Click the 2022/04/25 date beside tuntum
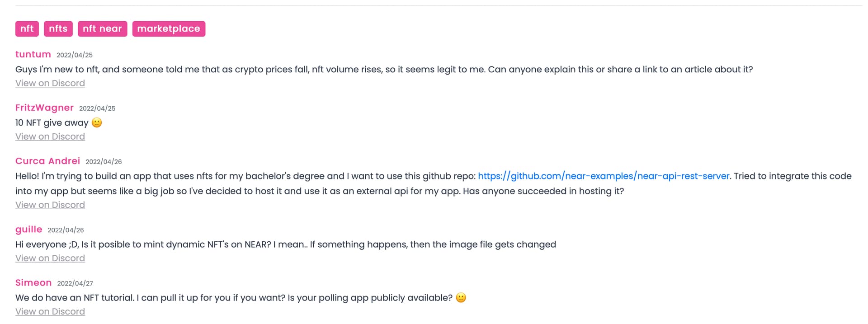The image size is (868, 324). [75, 55]
